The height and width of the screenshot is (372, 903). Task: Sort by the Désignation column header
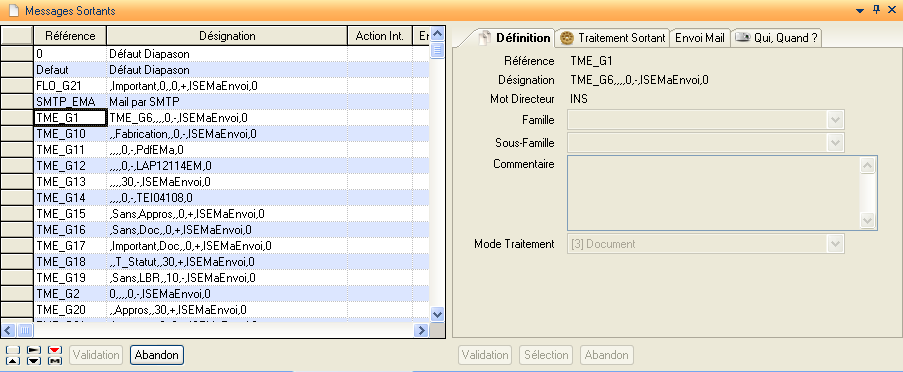[x=227, y=36]
